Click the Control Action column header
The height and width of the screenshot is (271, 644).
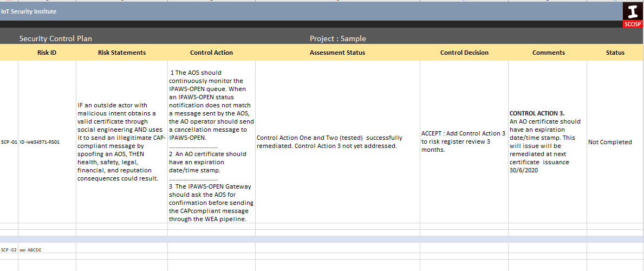pos(212,53)
